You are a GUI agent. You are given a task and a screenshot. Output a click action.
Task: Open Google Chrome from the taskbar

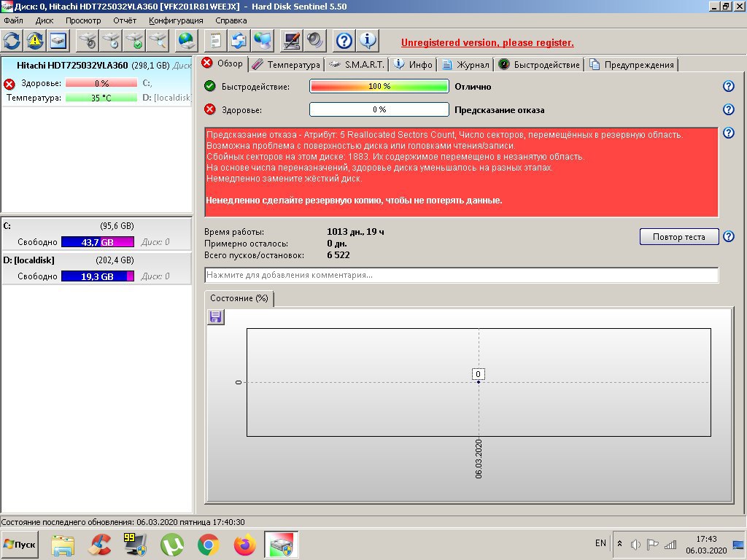pos(208,544)
